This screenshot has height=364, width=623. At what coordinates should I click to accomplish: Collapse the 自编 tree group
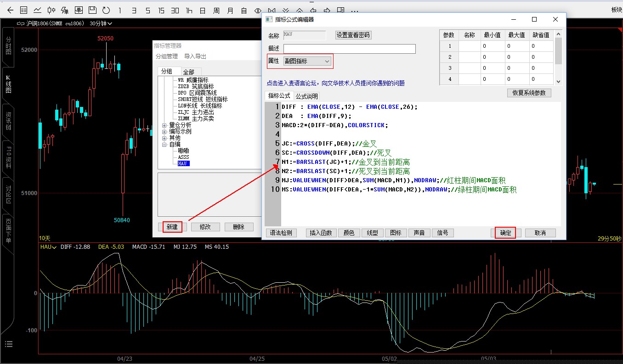click(165, 145)
